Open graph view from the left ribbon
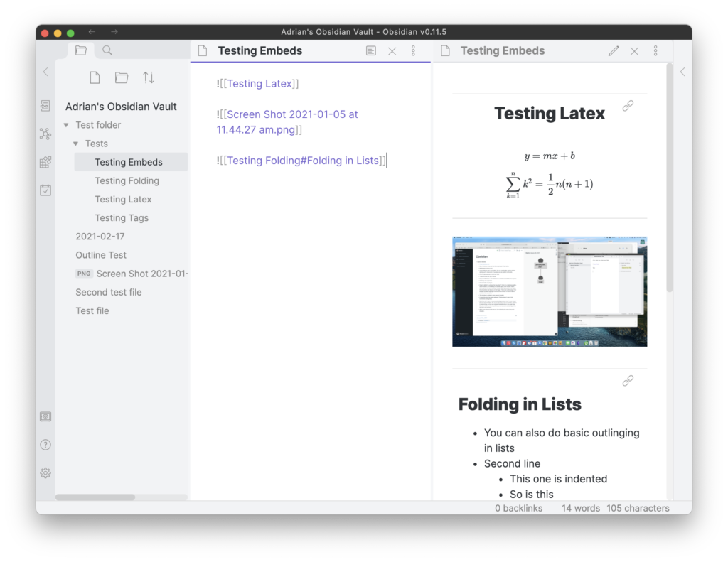 click(x=45, y=134)
